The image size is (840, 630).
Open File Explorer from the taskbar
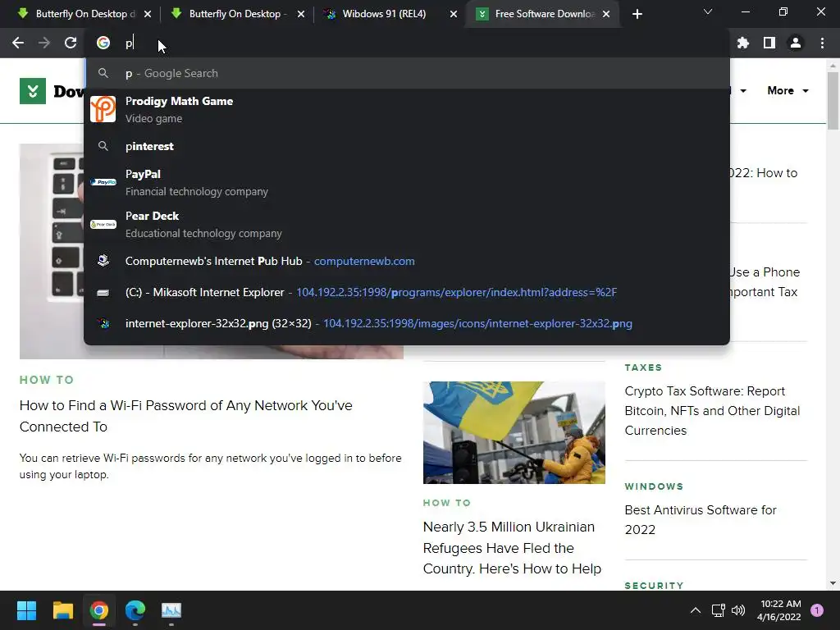click(x=62, y=610)
